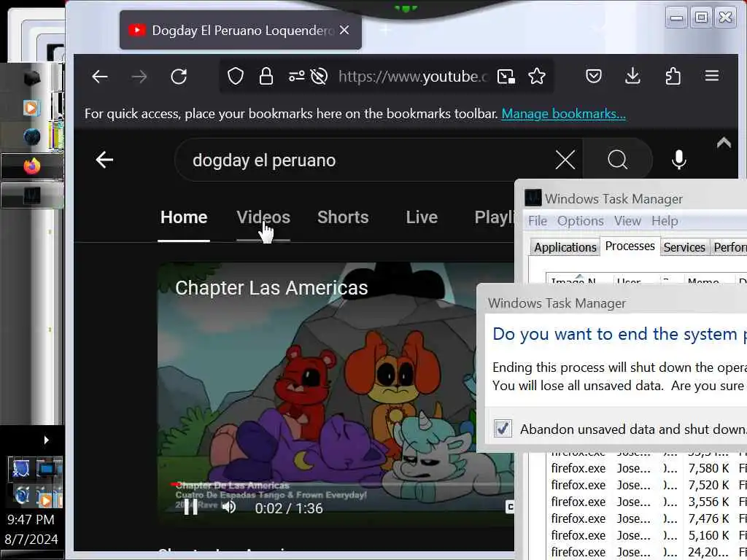Open the Task Manager View menu
Viewport: 747px width, 560px height.
[x=627, y=221]
